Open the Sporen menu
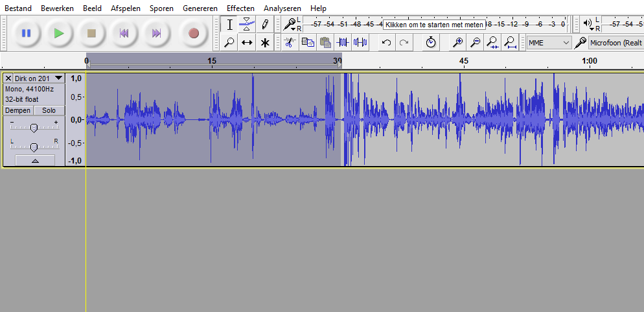 point(161,8)
